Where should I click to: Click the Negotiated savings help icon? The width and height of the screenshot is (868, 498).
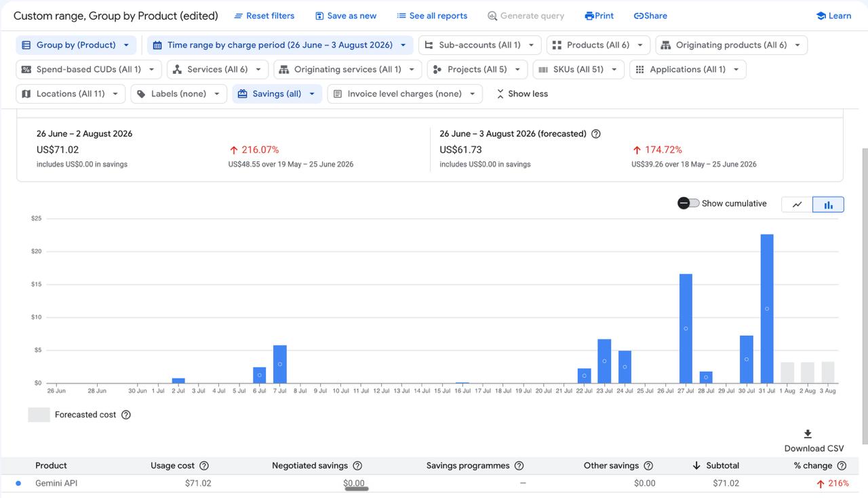point(357,465)
